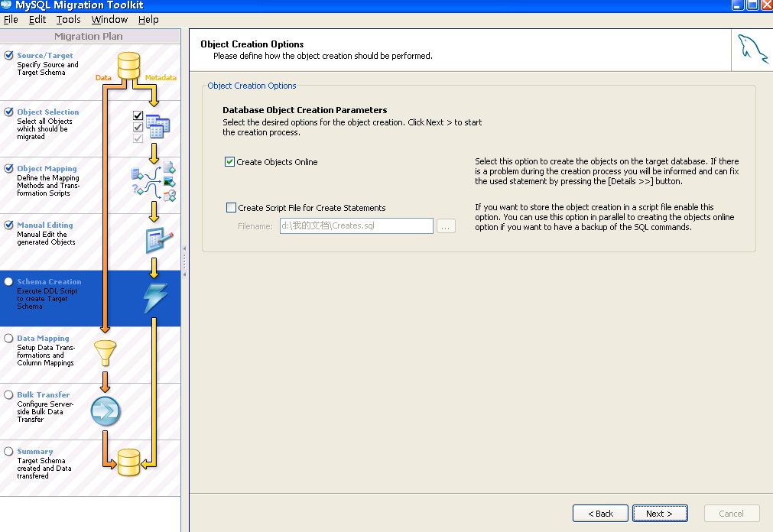Enable Create Script File for Create Statements

click(x=231, y=208)
